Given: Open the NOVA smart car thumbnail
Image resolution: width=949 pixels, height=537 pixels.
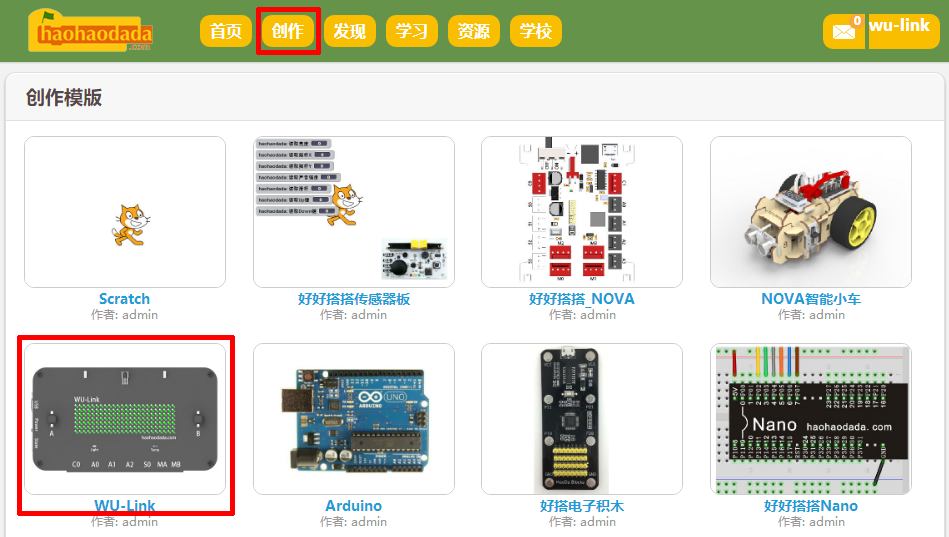Looking at the screenshot, I should 810,212.
